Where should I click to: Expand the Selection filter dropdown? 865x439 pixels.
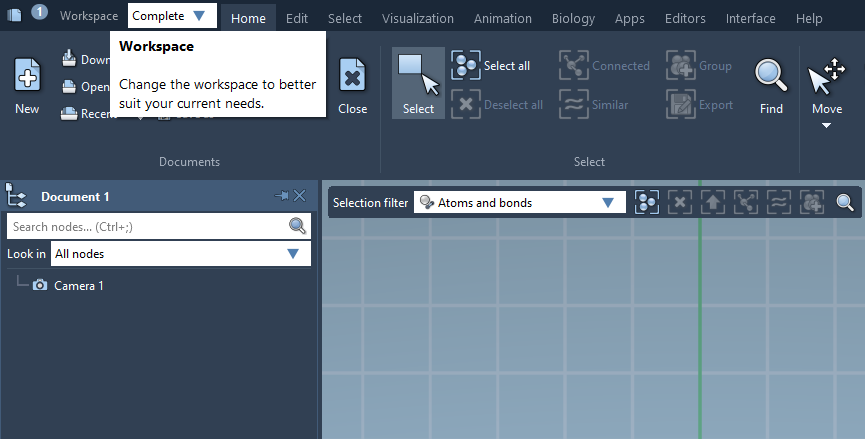519,203
